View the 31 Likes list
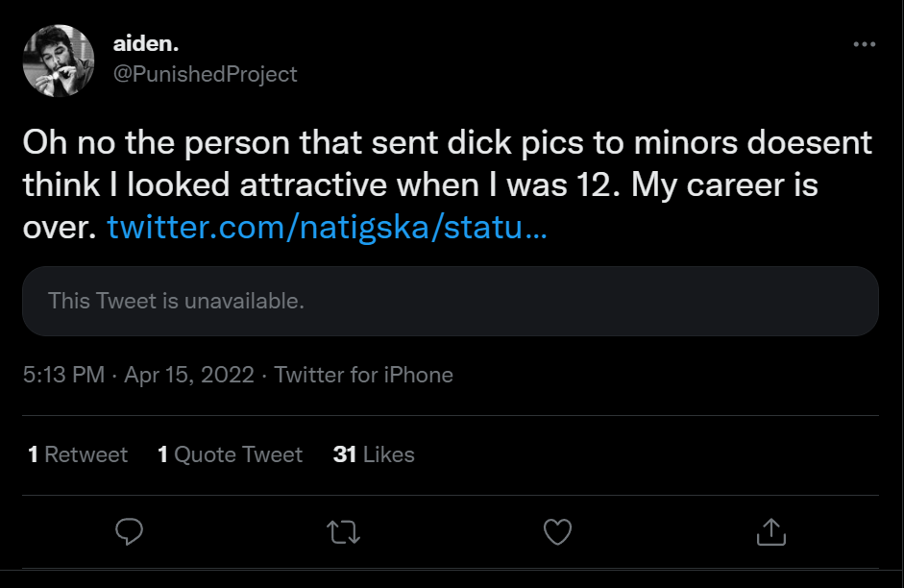904x588 pixels. click(374, 454)
